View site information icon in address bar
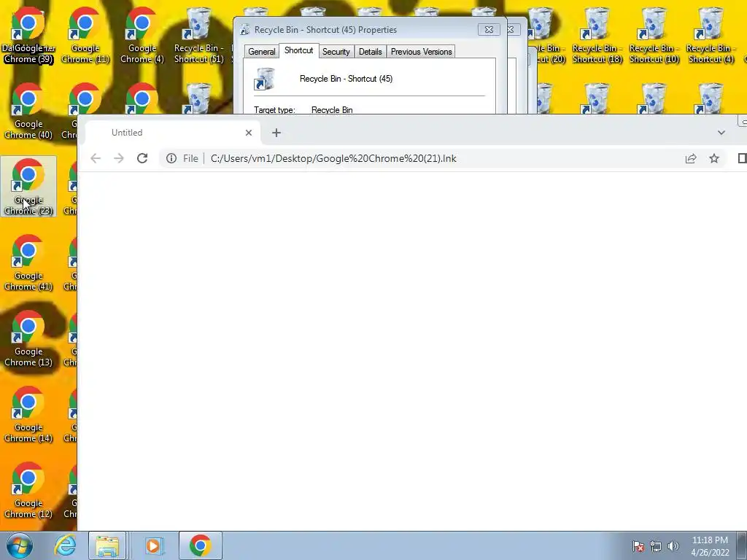The height and width of the screenshot is (560, 747). (x=171, y=158)
